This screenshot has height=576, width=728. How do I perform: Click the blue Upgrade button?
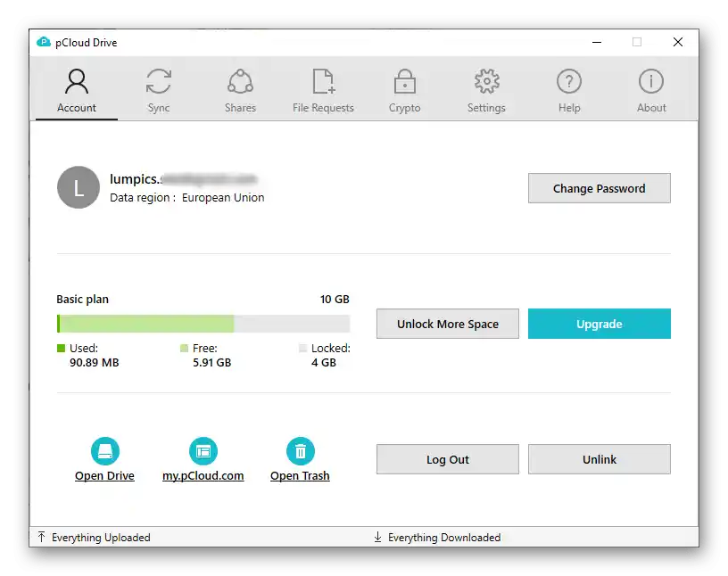[x=599, y=324]
